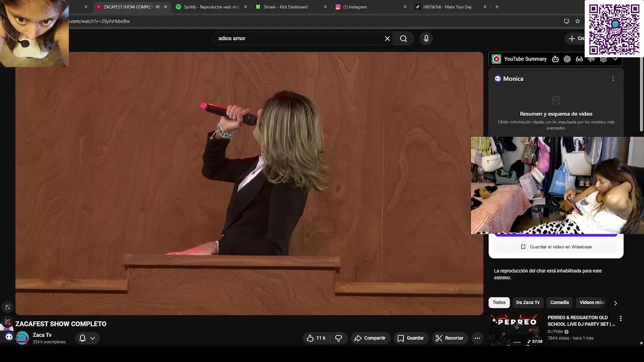This screenshot has height=362, width=644.
Task: Open YouTube Summary settings gear
Action: tap(603, 59)
